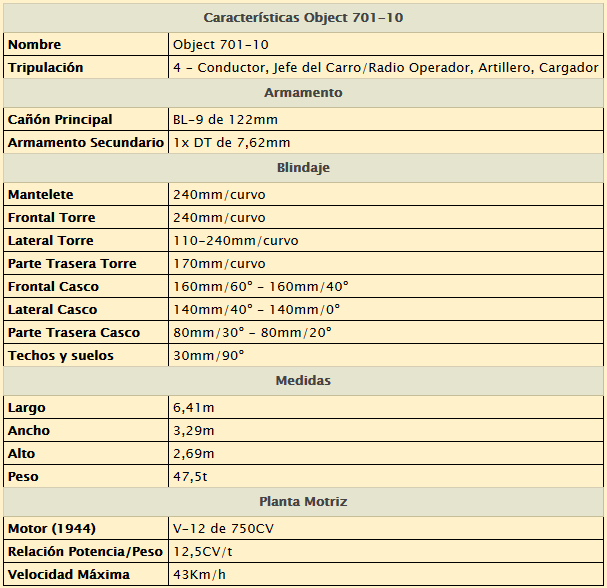Select the 'Parte Trasera Torre' label
The image size is (607, 588).
(x=72, y=264)
